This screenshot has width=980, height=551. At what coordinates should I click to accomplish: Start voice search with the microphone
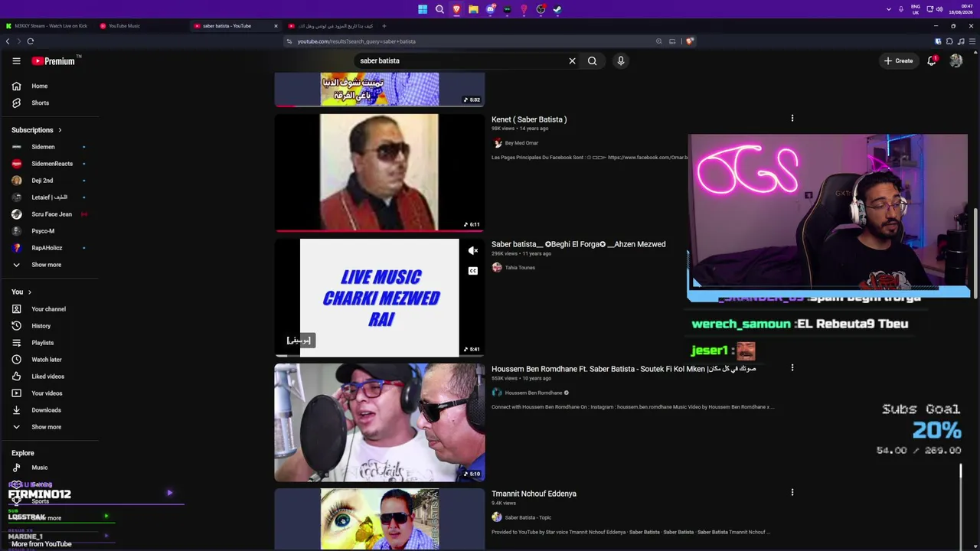tap(621, 60)
